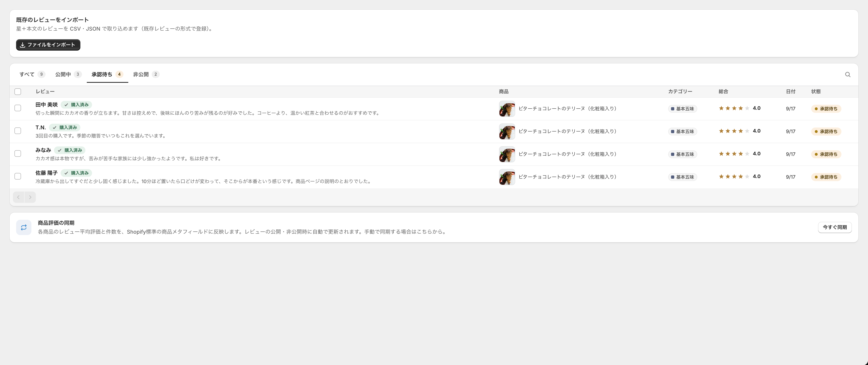Click 承認待ち status badge in 田中 美咲 row
Viewport: 868px width, 365px height.
tap(826, 109)
